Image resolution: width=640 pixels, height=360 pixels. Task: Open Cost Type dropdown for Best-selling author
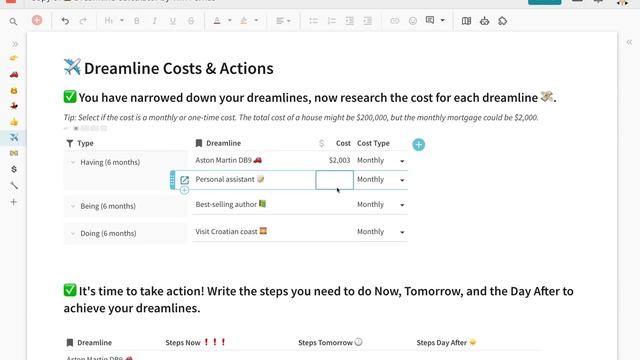(402, 205)
